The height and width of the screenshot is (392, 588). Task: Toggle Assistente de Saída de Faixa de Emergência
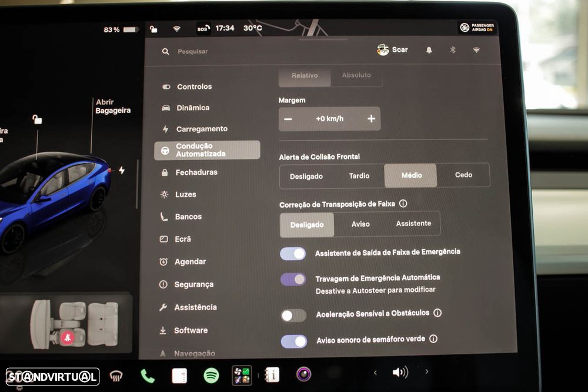(293, 254)
